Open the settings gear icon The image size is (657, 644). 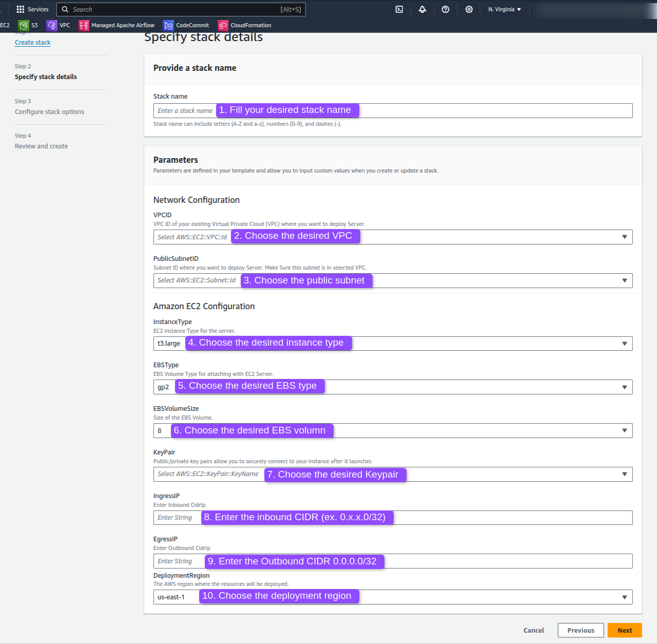coord(469,9)
